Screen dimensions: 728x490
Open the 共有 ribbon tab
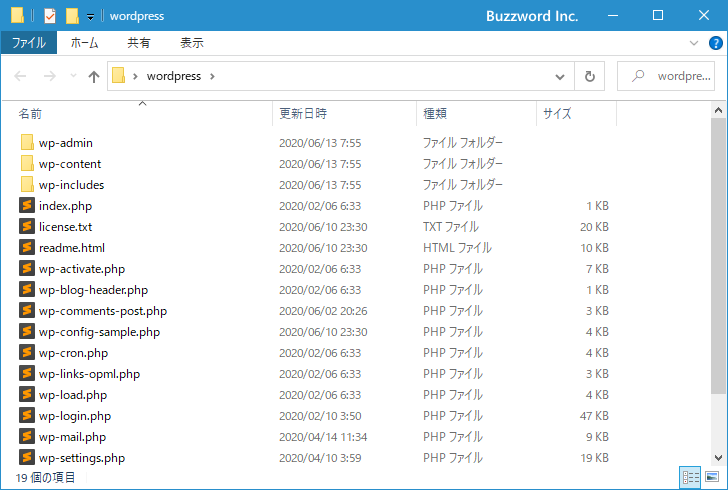pos(139,43)
